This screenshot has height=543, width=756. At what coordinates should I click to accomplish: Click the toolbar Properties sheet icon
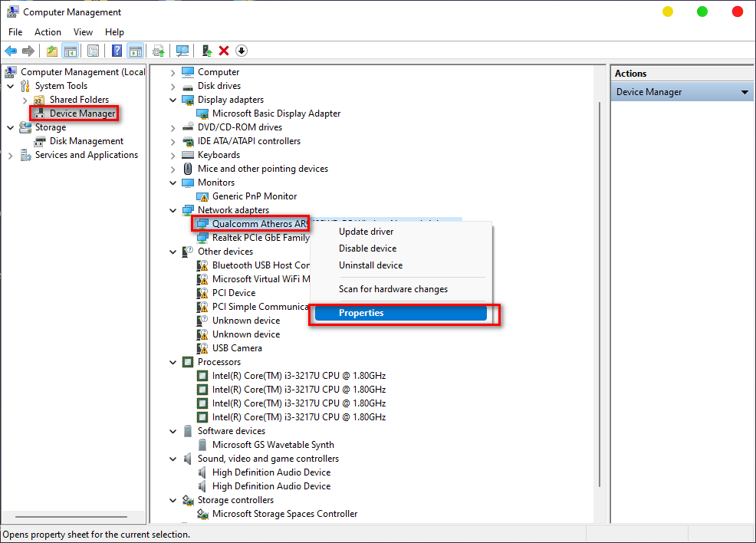point(93,51)
